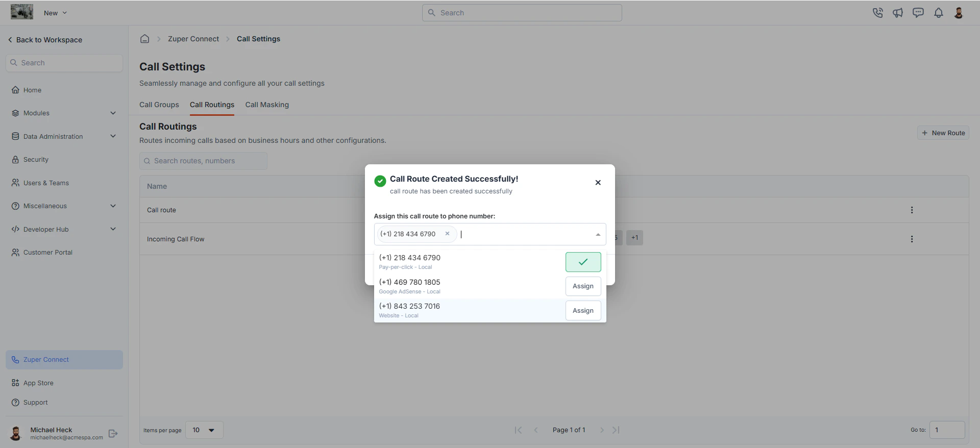The height and width of the screenshot is (448, 980).
Task: Select the (+1) 469 780 1805 option text
Action: tap(409, 282)
